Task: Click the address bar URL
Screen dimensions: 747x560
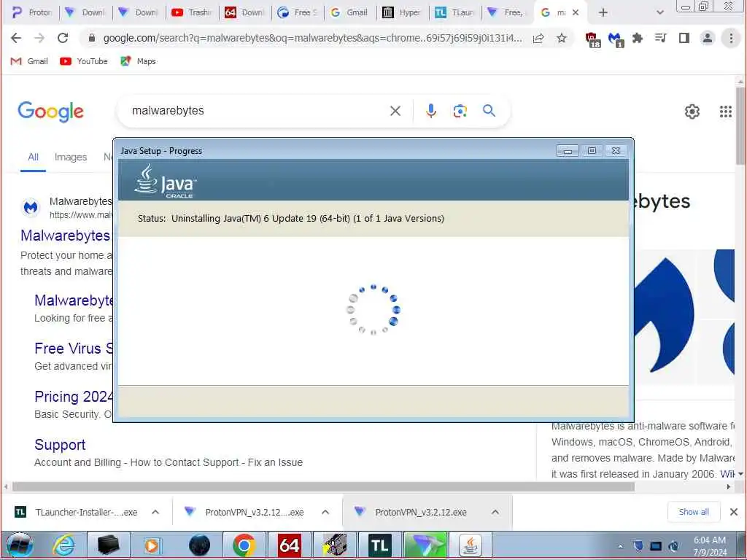Action: (x=312, y=38)
